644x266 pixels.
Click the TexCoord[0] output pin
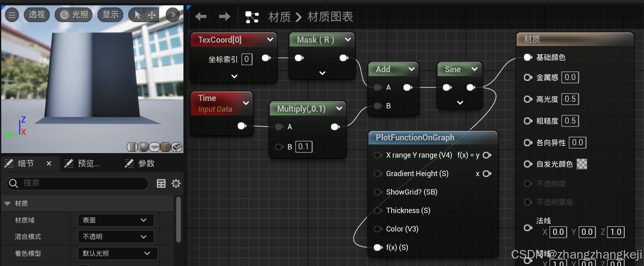point(266,58)
